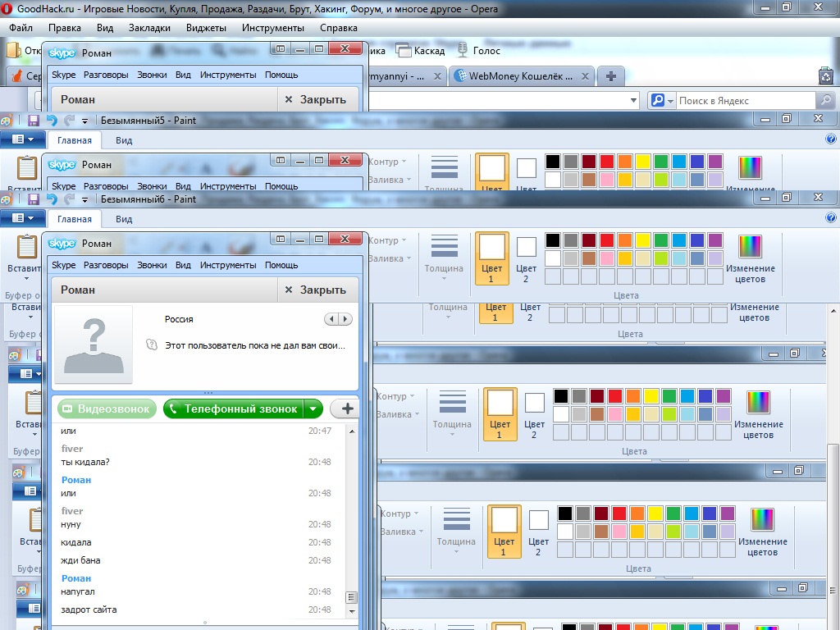The image size is (840, 630).
Task: Click Skype chat scrollbar down arrow
Action: coord(351,611)
